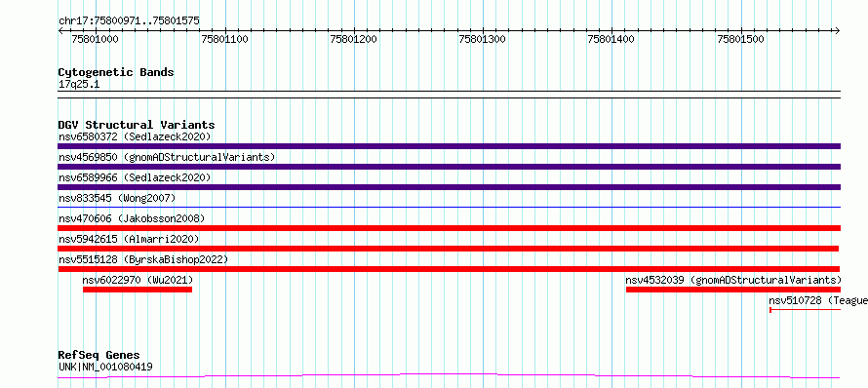Select the thin blue line under nsv833545
The image size is (868, 388).
click(449, 207)
